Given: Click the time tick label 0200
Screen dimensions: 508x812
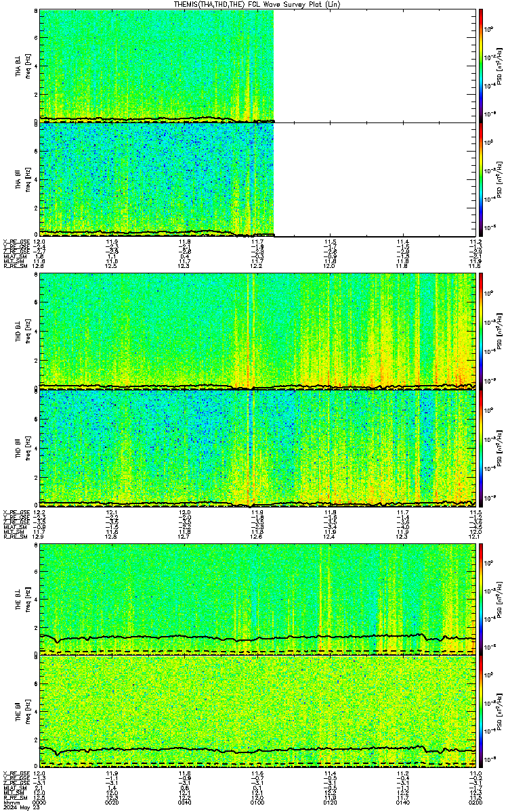Looking at the screenshot, I should coord(475,802).
